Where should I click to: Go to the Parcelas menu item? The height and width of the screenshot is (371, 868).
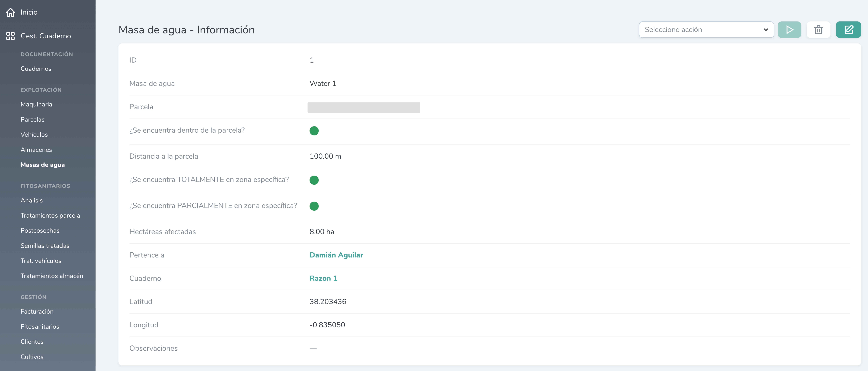click(x=32, y=120)
